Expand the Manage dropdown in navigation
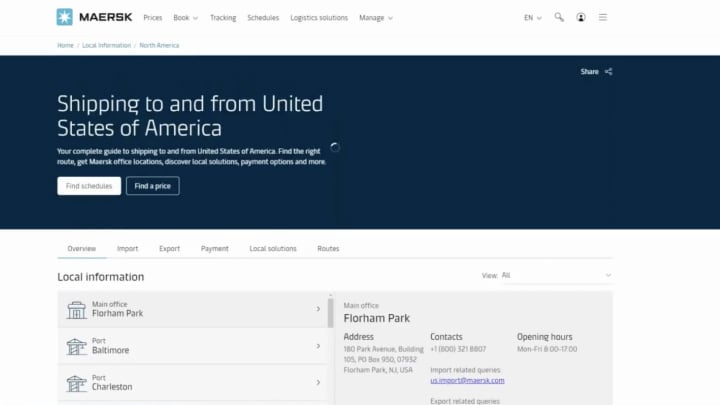The width and height of the screenshot is (720, 405). coord(376,18)
